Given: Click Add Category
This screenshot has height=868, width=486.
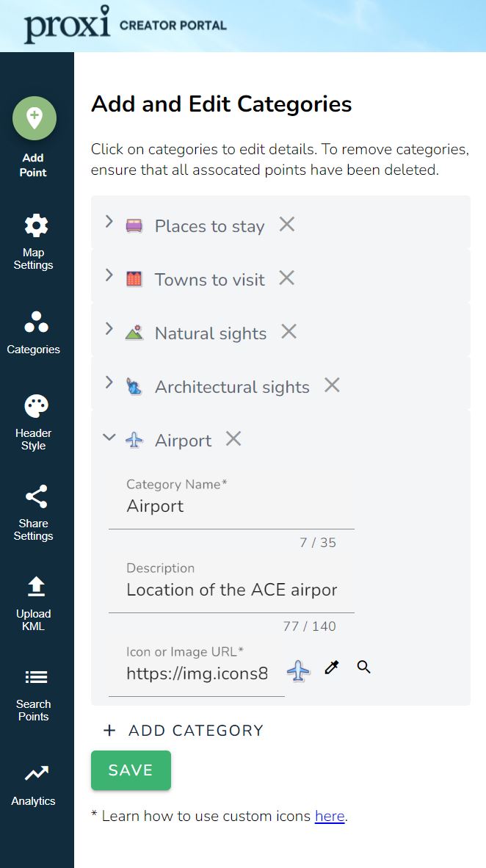Looking at the screenshot, I should tap(184, 731).
